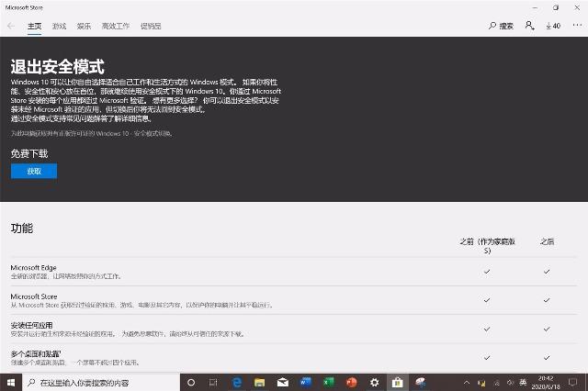Open the Paint app on taskbar
Screen dimensions: 588x391
pyautogui.click(x=421, y=383)
